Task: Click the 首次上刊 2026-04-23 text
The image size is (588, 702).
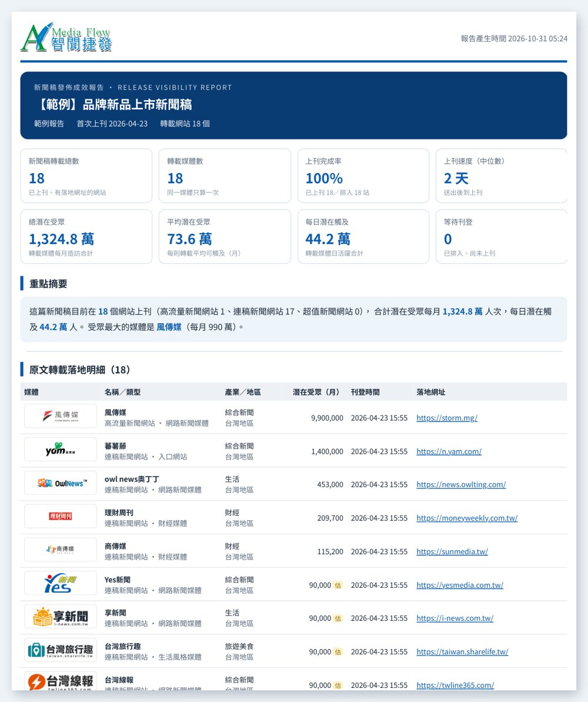Action: [112, 124]
